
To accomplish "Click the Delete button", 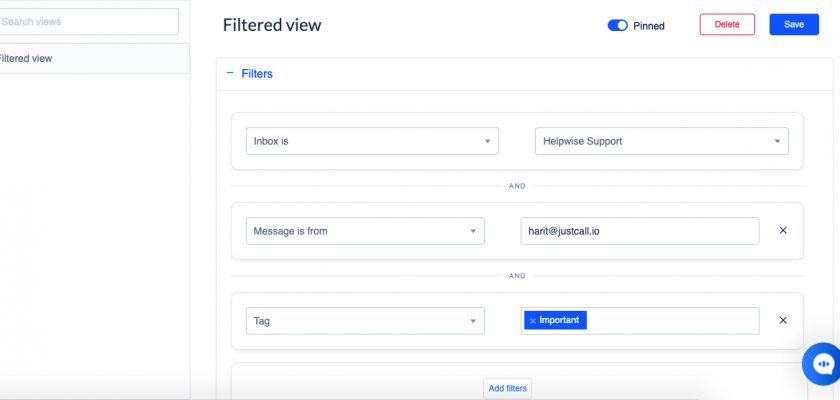I will 727,25.
